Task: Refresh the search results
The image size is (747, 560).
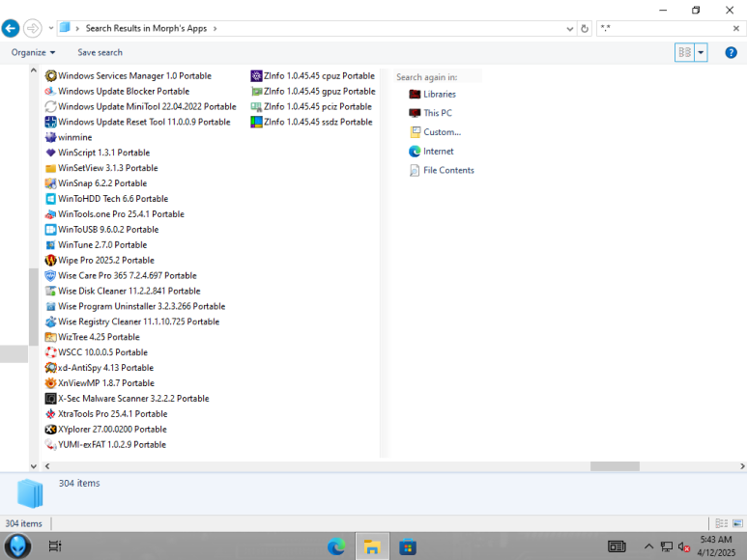Action: [x=585, y=29]
